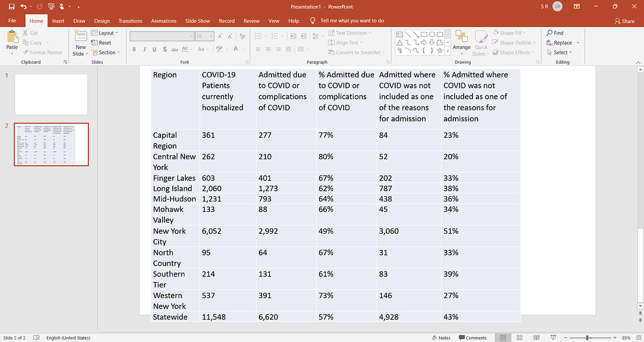
Task: Click the Paste clipboard icon
Action: click(12, 36)
